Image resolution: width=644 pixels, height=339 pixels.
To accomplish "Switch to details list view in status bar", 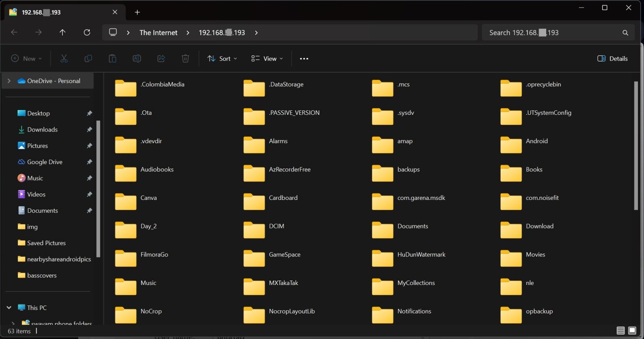I will click(621, 331).
